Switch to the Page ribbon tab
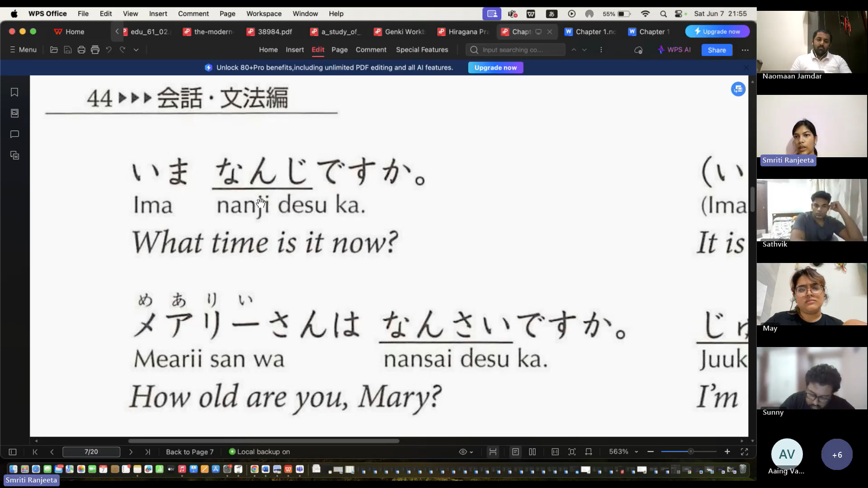 click(340, 50)
